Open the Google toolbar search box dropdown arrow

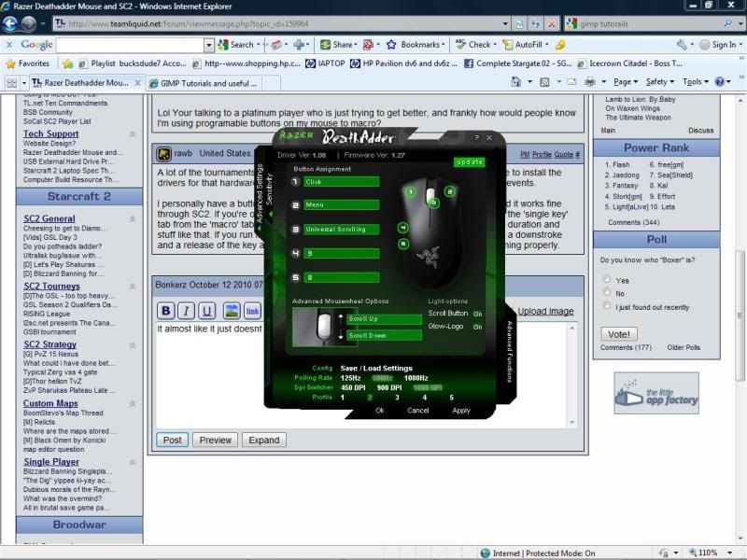[208, 45]
